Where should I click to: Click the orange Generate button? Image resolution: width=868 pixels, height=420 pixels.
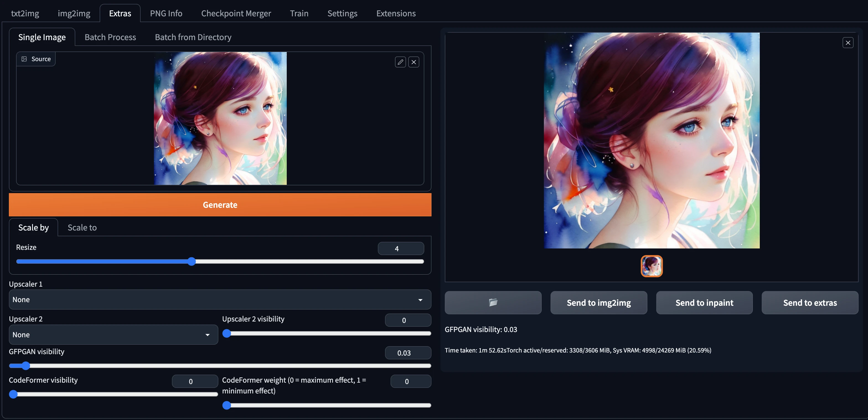coord(220,204)
